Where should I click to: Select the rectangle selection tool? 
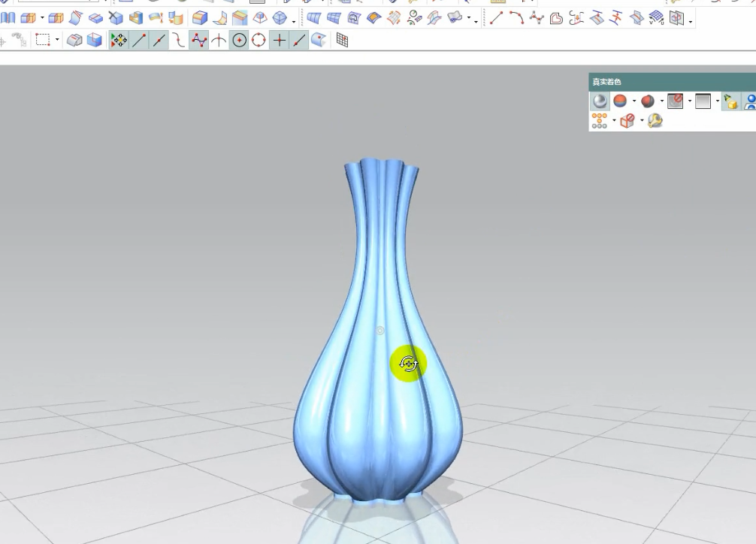pos(43,40)
